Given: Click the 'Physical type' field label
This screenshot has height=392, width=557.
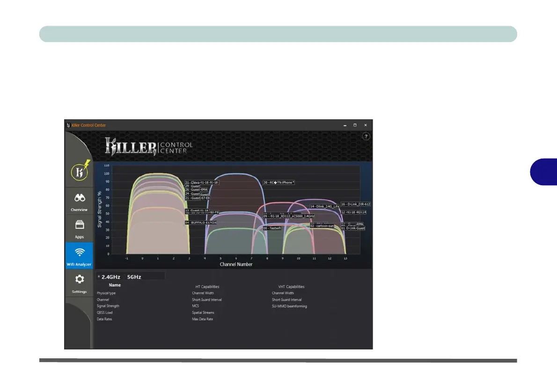Looking at the screenshot, I should (x=106, y=293).
